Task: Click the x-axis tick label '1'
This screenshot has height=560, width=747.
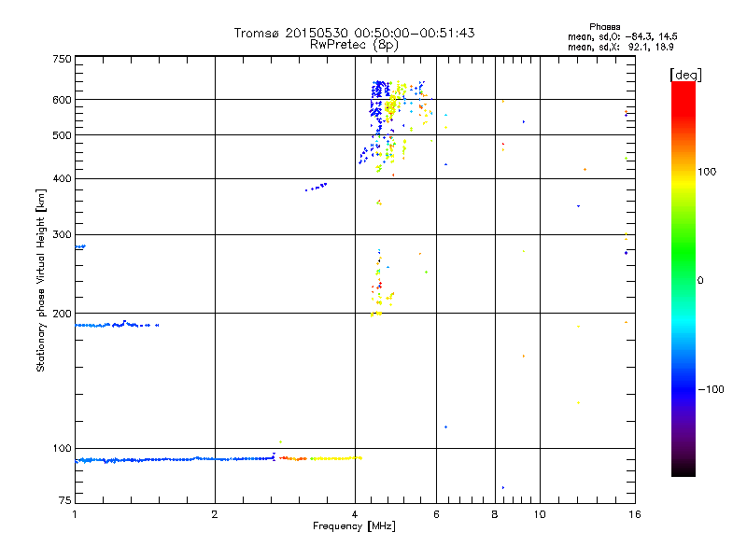Action: coord(75,514)
